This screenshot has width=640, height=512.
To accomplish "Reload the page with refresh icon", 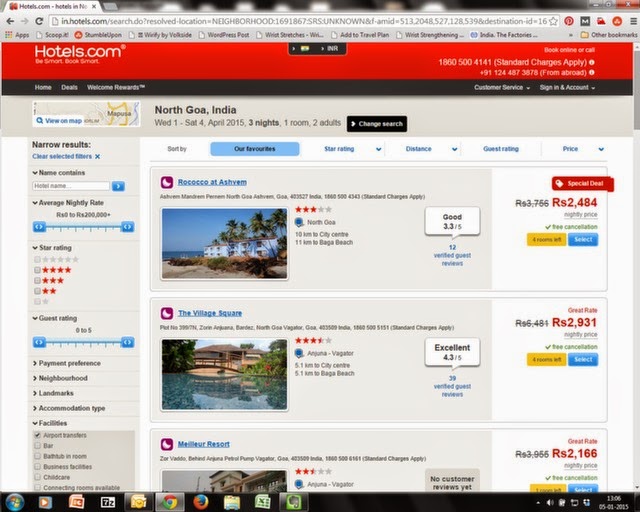I will [x=39, y=21].
